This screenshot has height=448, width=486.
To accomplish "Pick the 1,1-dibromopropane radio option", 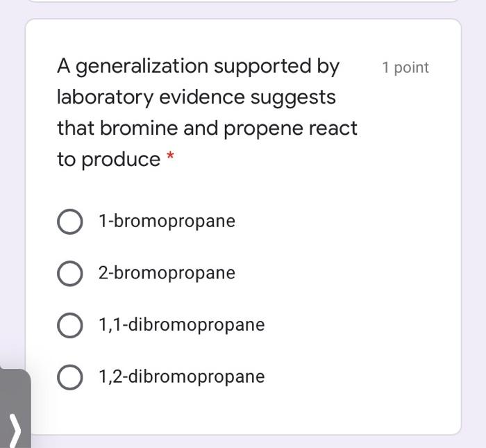I will pyautogui.click(x=69, y=325).
